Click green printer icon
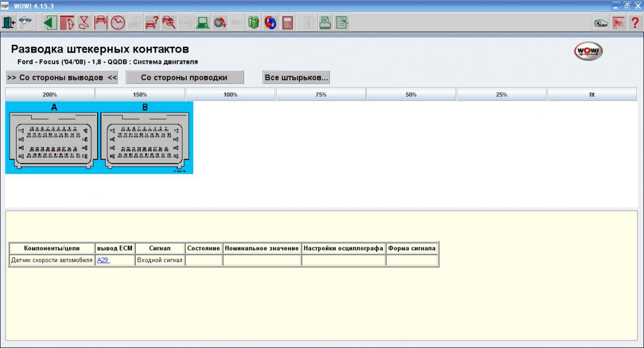 (325, 23)
